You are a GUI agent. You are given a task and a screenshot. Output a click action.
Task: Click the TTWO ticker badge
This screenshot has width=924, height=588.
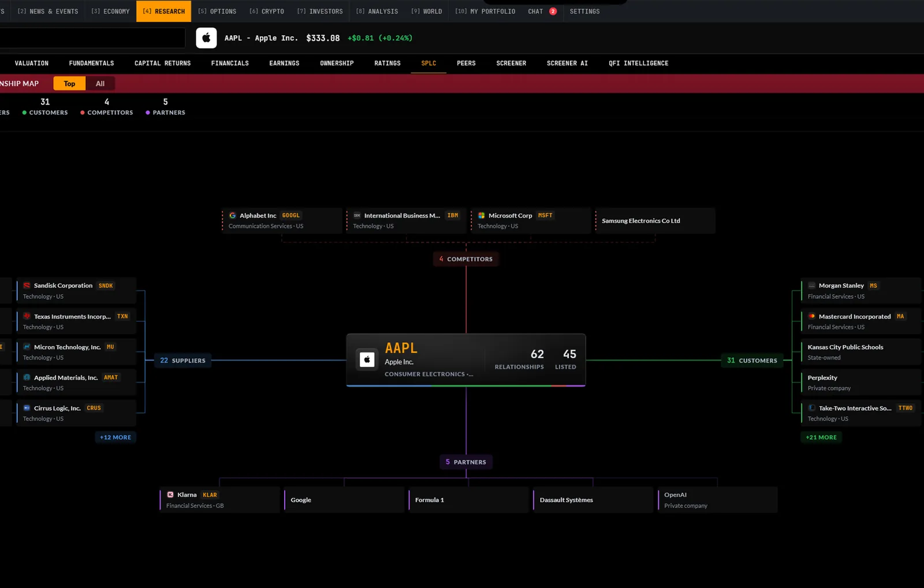(x=906, y=408)
